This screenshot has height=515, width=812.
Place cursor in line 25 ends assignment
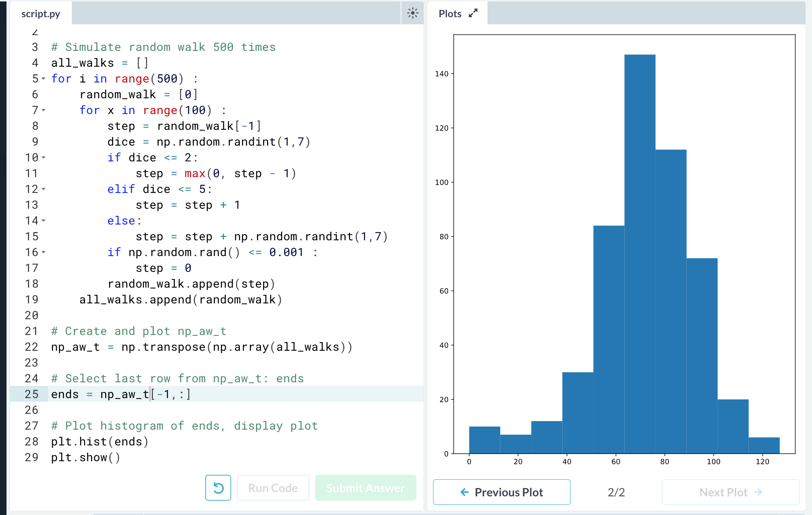coord(120,394)
